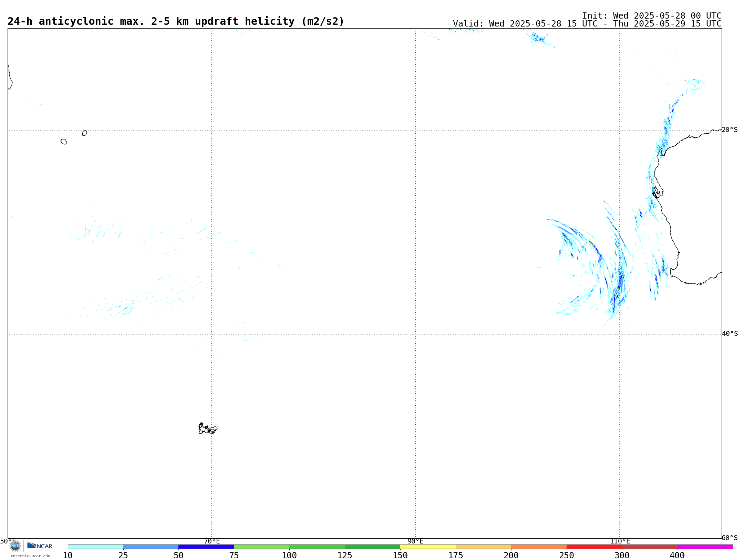This screenshot has height=560, width=744.
Task: Click the yellow 150-175 colorbar segment
Action: point(428,547)
